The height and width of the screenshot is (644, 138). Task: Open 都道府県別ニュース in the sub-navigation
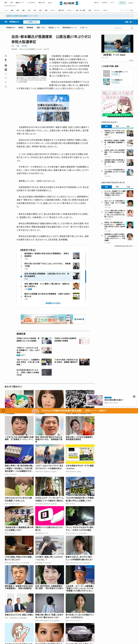click(x=70, y=28)
